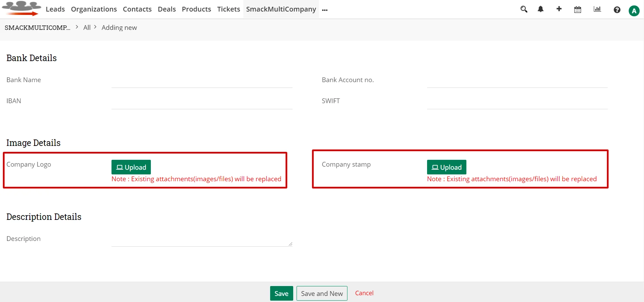Click the CRM logo in header
Viewport: 644px width, 302px height.
tap(21, 9)
